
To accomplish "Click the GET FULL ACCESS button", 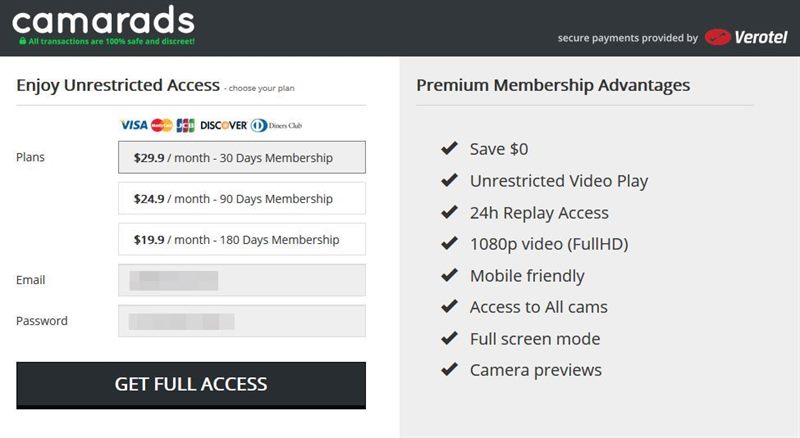I will click(x=191, y=385).
